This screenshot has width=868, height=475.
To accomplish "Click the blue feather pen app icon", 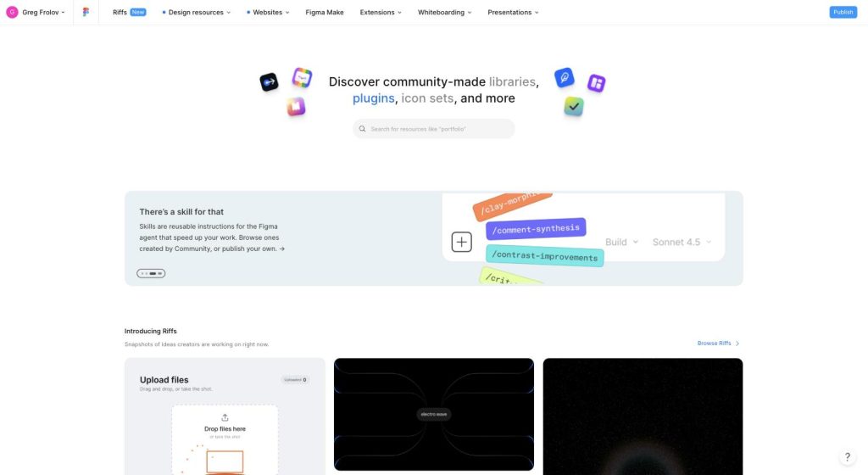I will 565,77.
